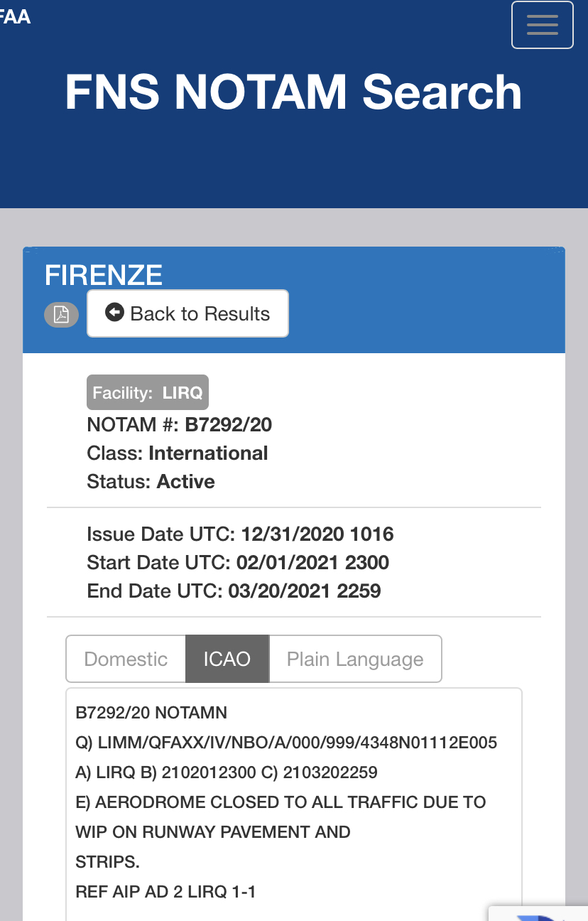Click the Status: Active line

click(151, 482)
